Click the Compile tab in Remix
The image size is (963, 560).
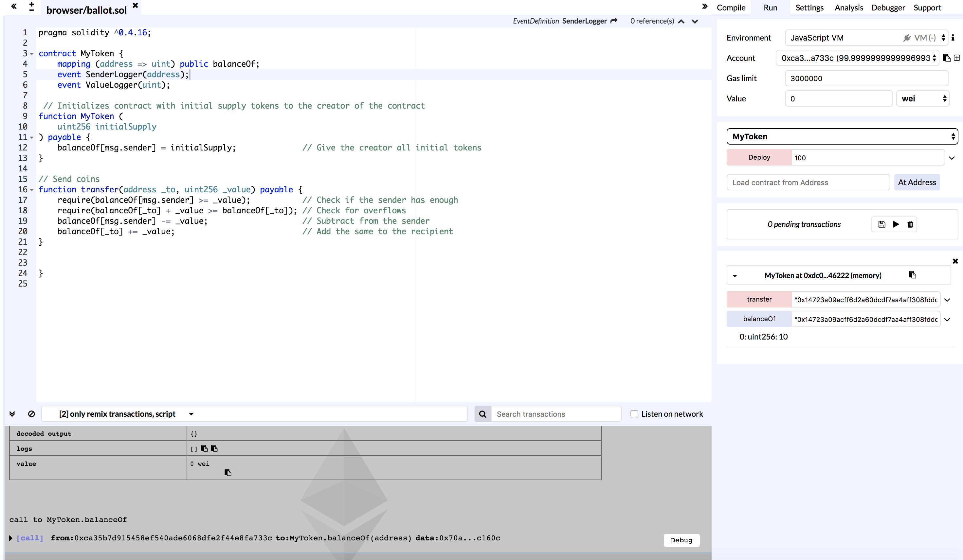pos(732,7)
